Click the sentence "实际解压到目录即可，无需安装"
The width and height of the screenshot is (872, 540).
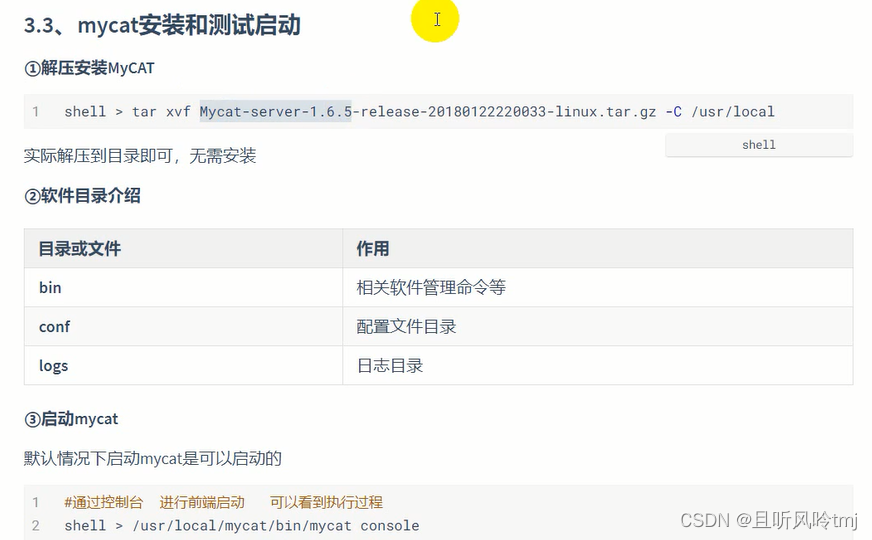click(x=140, y=156)
